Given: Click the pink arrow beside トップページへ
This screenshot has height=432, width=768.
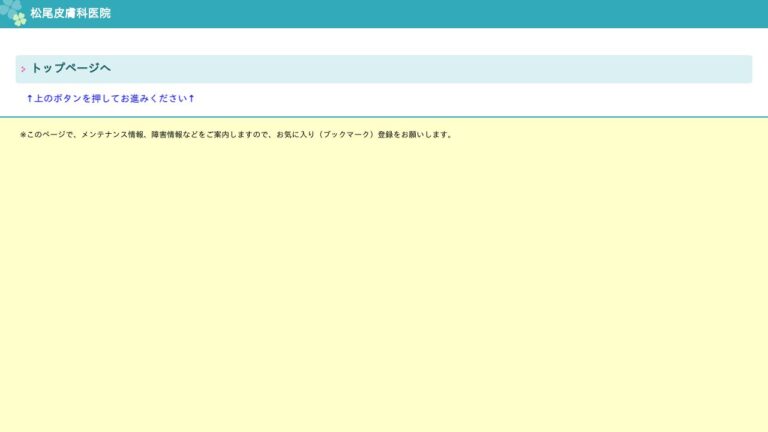Looking at the screenshot, I should pos(23,69).
